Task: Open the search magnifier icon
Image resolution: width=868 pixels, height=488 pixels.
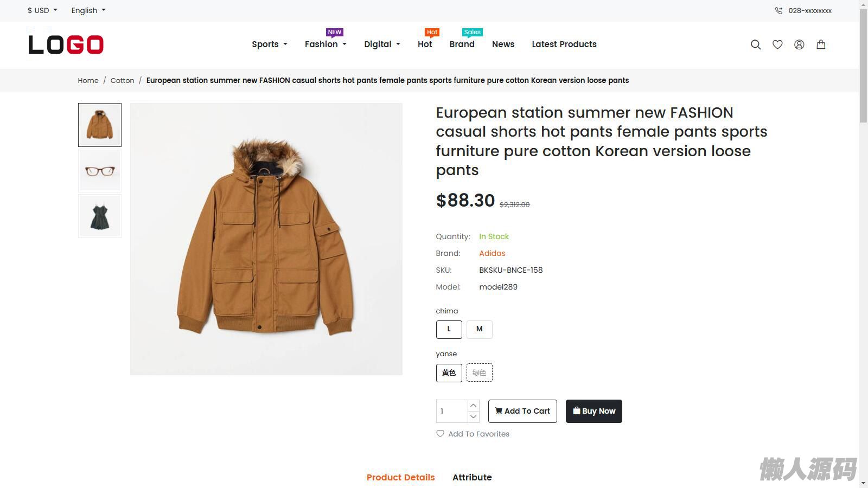Action: click(755, 44)
